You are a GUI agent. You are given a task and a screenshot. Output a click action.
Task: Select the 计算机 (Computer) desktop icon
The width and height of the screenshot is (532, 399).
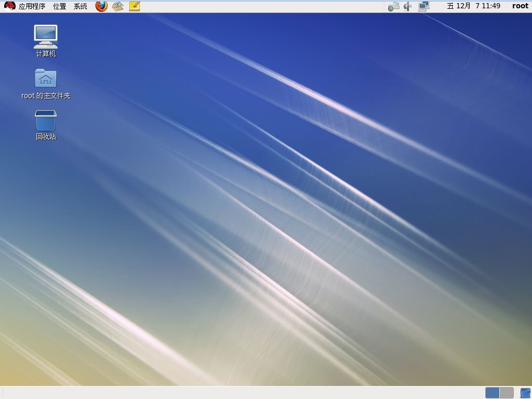tap(46, 41)
